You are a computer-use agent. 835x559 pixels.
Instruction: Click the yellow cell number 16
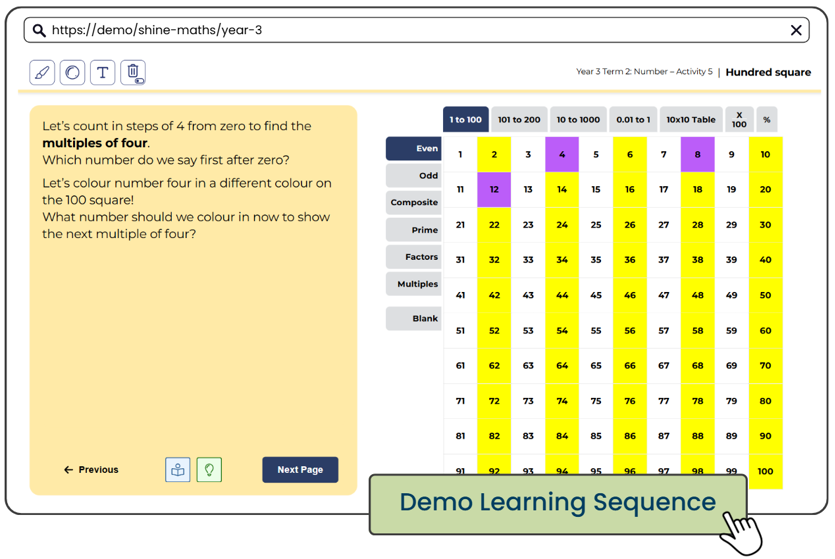(630, 190)
